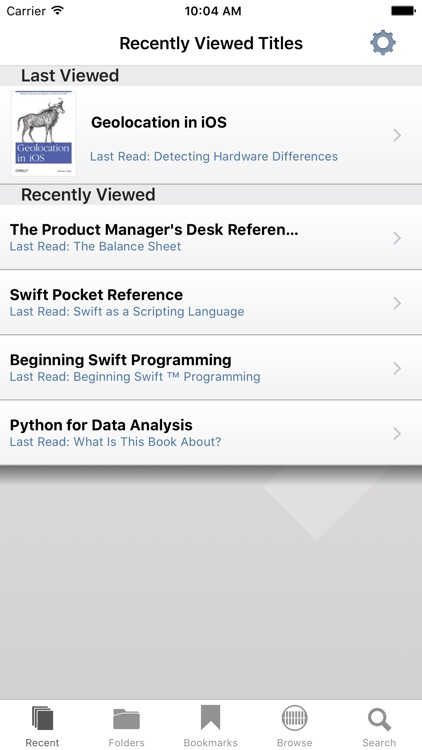Image resolution: width=422 pixels, height=750 pixels.
Task: Tap the Carrier label in status bar
Action: pos(25,11)
